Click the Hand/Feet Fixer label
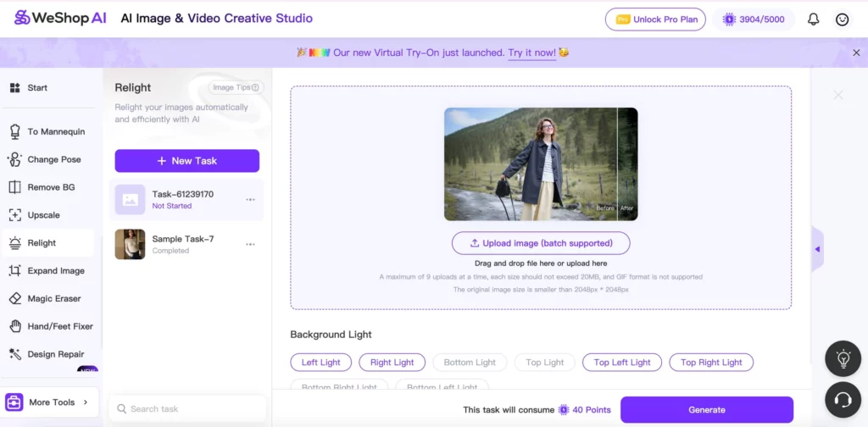 tap(60, 326)
